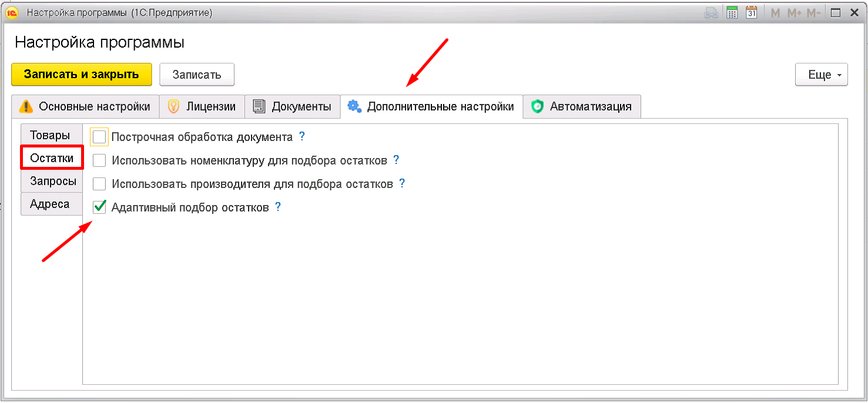Show help for Использовать производителя option

402,183
